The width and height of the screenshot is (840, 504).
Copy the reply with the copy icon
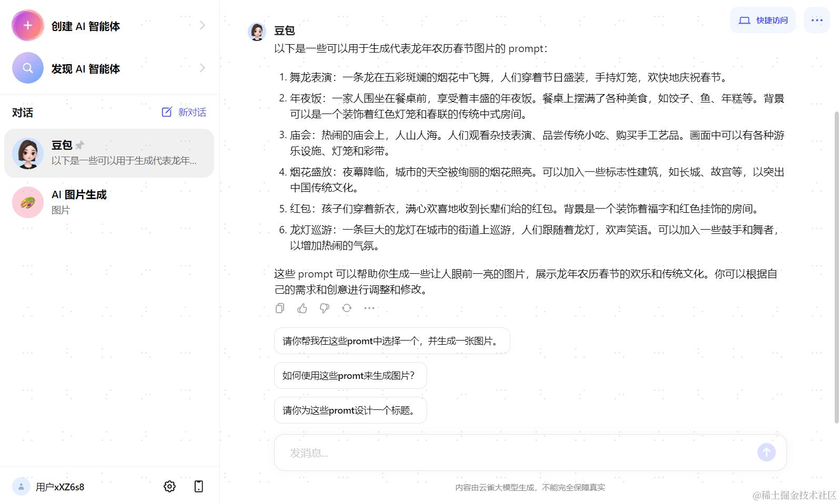point(280,308)
